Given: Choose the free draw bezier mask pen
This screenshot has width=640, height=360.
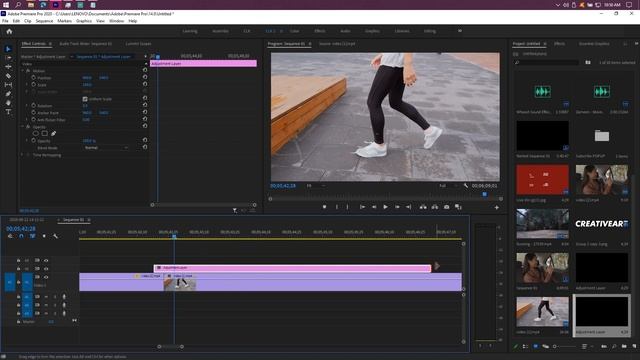Looking at the screenshot, I should click(53, 133).
